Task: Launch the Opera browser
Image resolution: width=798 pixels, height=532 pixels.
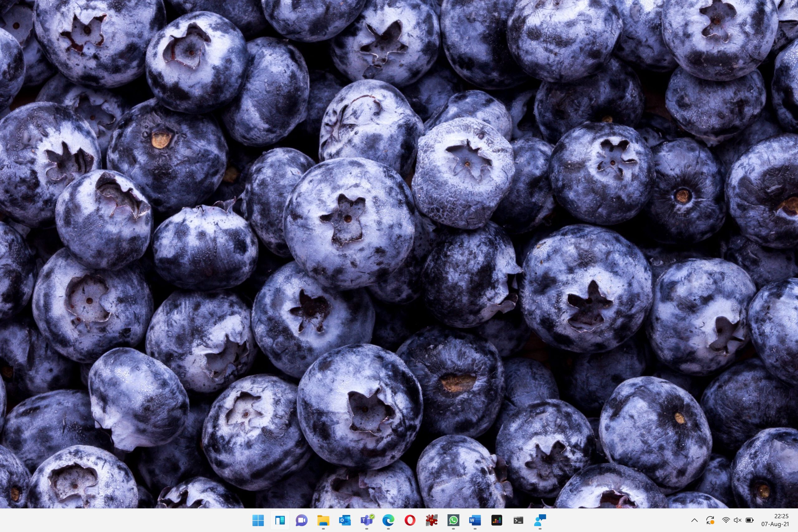Action: click(x=410, y=520)
